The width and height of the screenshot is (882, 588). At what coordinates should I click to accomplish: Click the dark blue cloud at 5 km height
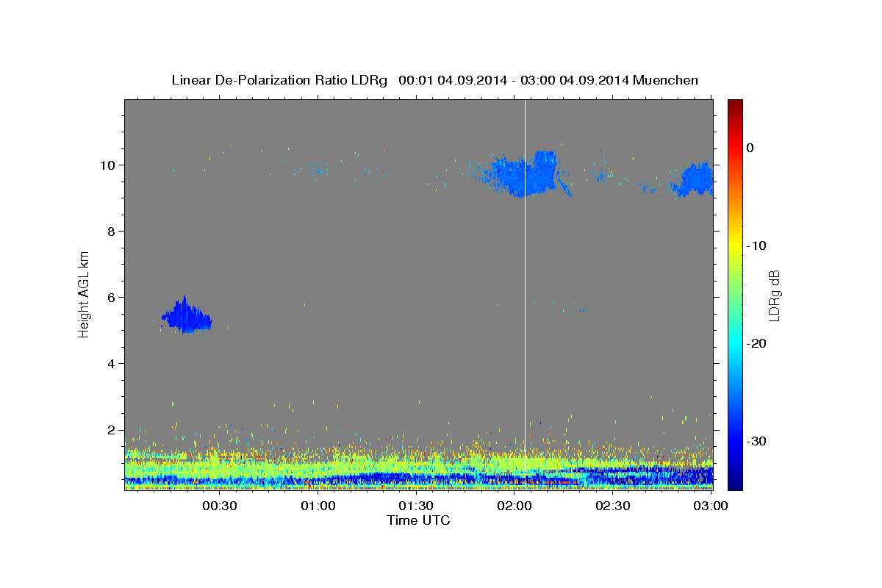pyautogui.click(x=187, y=318)
